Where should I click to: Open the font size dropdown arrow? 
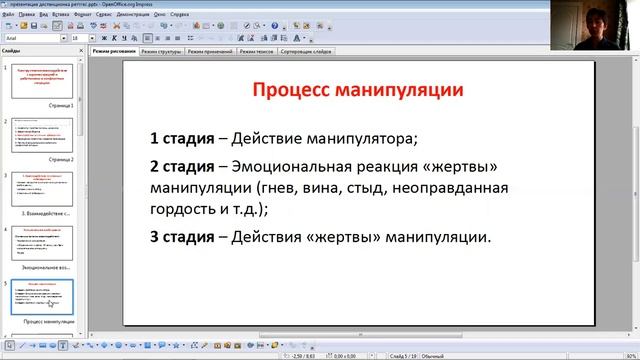(92, 38)
